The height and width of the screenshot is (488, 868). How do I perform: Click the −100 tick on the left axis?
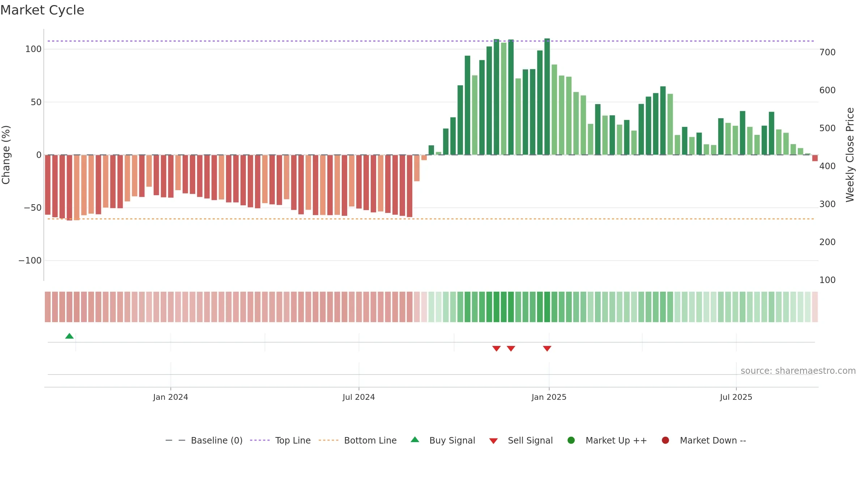(x=30, y=261)
